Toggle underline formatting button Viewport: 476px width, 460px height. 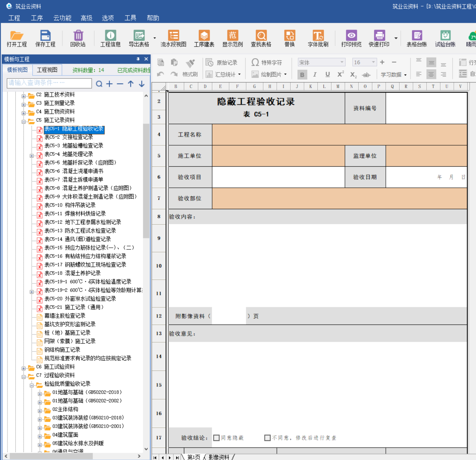(327, 75)
